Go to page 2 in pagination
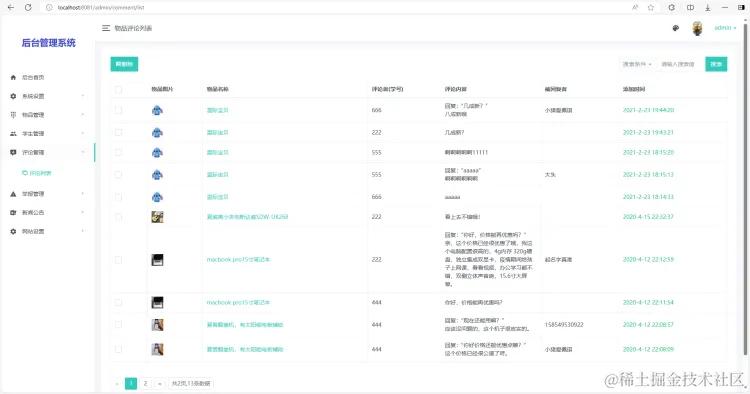The image size is (750, 394). click(x=145, y=383)
